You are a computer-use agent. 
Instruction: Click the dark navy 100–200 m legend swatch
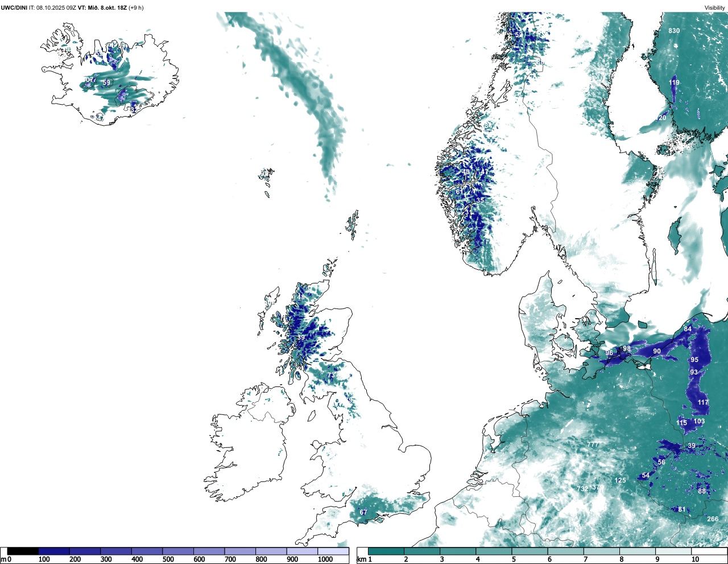pos(54,551)
